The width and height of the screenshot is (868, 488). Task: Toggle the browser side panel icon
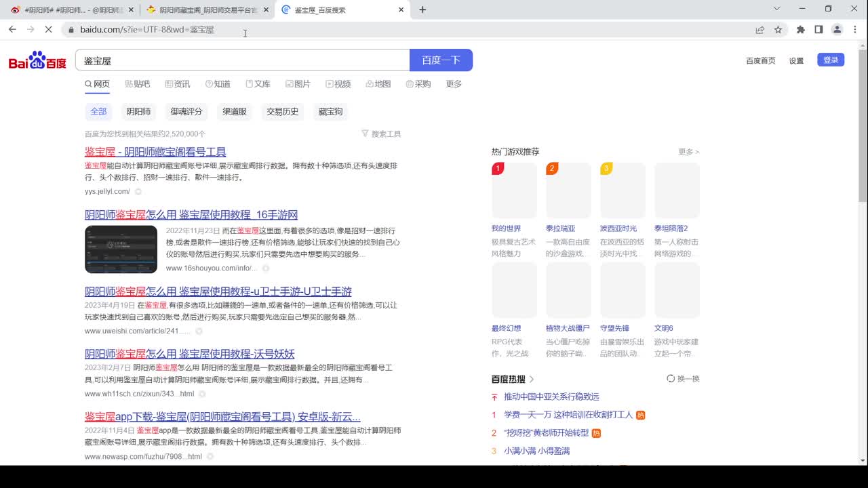[x=818, y=30]
